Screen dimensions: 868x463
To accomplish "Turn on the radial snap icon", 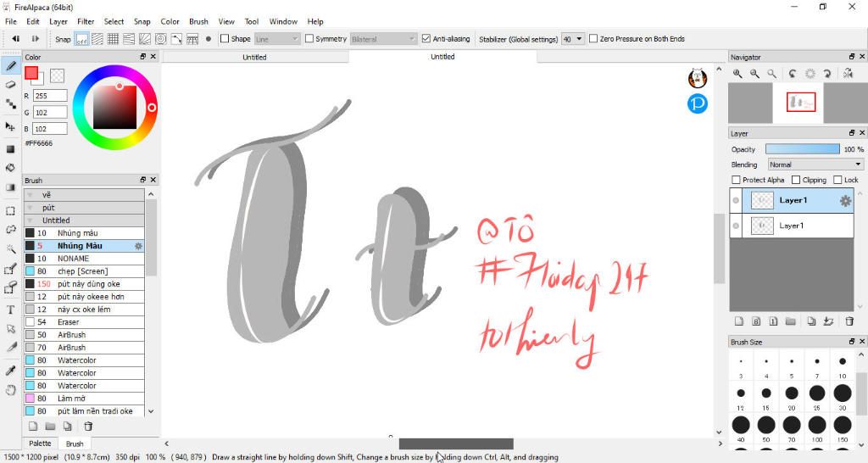I will click(145, 39).
